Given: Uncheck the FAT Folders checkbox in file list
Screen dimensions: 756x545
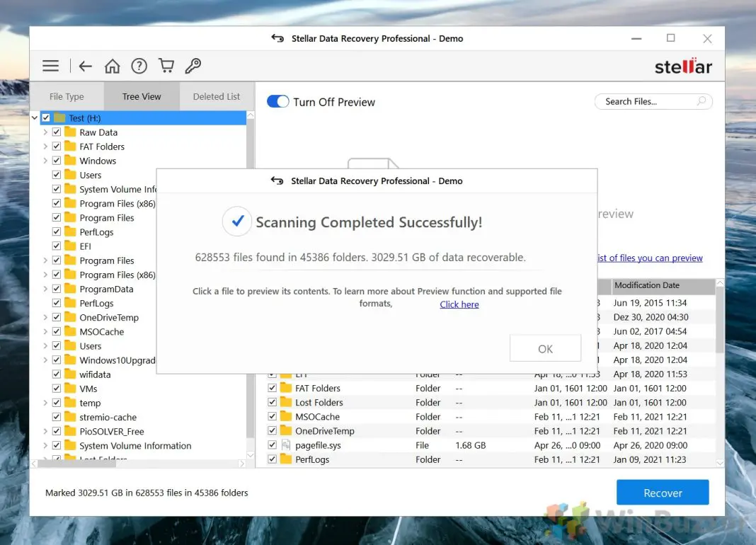Looking at the screenshot, I should (x=273, y=388).
